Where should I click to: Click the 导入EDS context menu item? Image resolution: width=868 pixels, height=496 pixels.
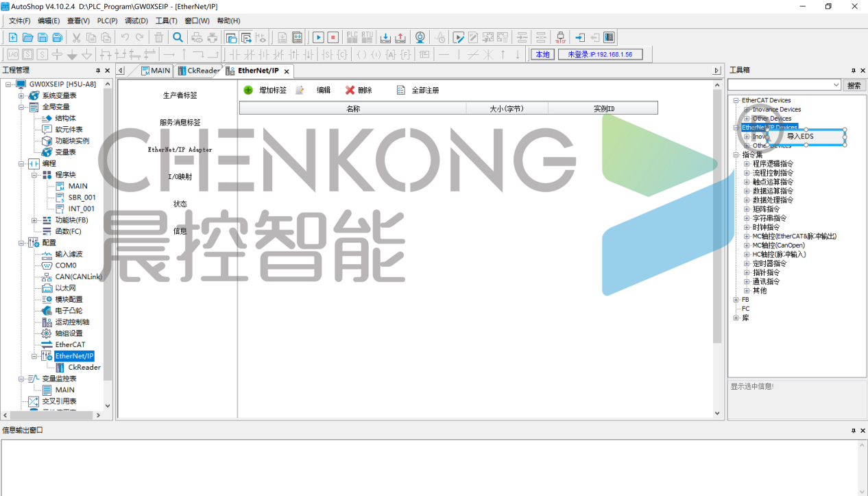tap(805, 137)
